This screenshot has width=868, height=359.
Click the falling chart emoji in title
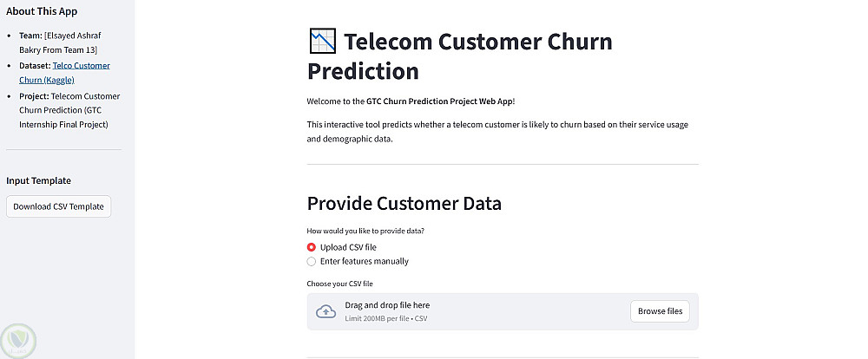click(322, 42)
